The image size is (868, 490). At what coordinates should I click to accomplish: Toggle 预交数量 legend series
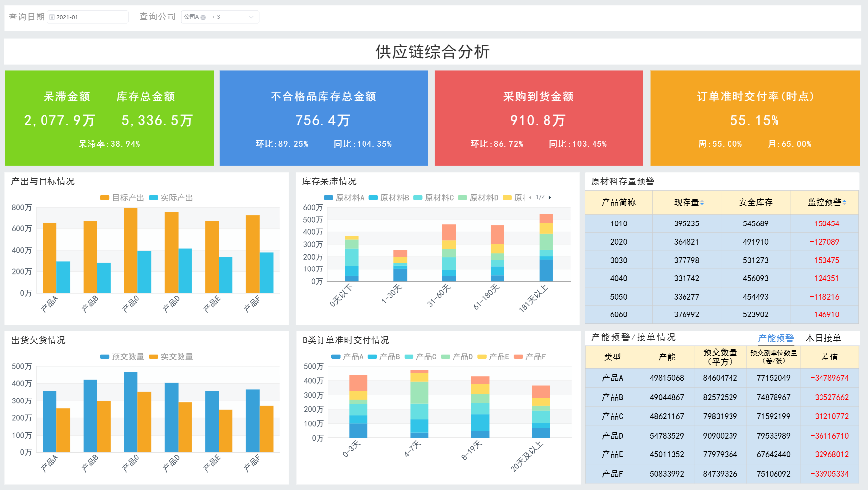122,357
